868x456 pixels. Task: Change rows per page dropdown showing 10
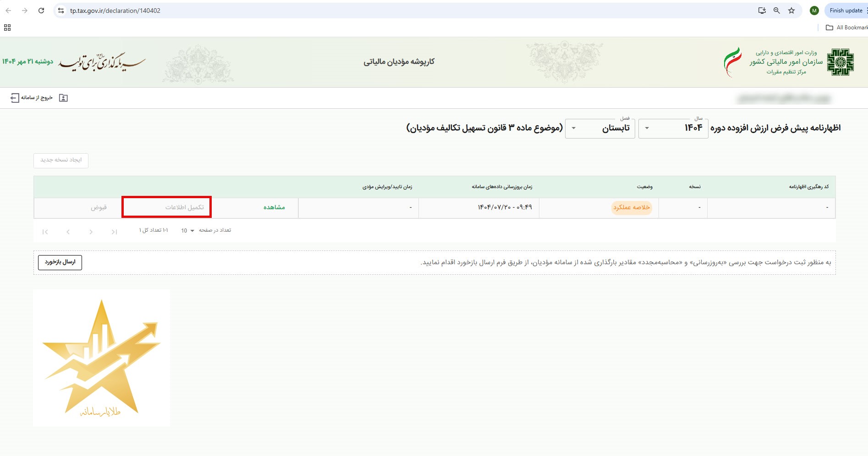(187, 231)
